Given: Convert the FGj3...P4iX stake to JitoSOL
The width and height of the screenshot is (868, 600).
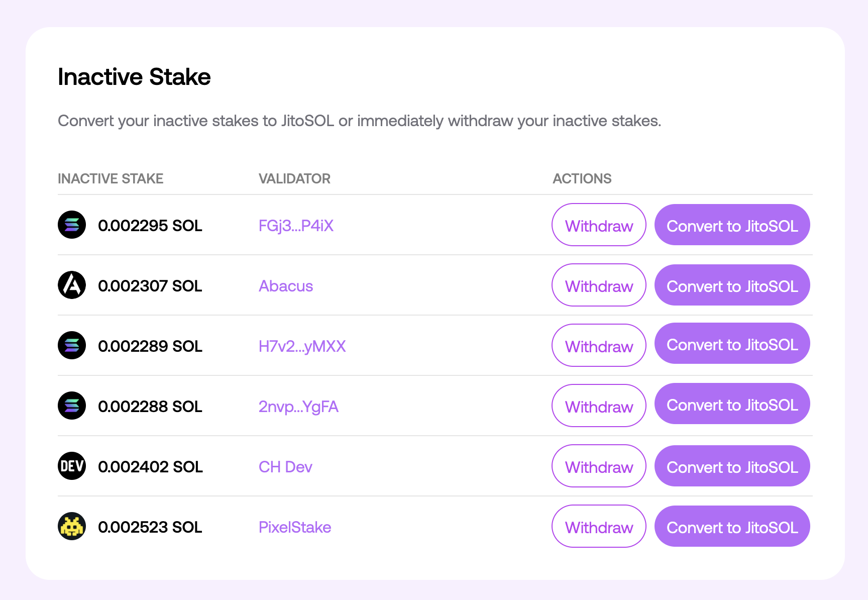Looking at the screenshot, I should pyautogui.click(x=732, y=225).
